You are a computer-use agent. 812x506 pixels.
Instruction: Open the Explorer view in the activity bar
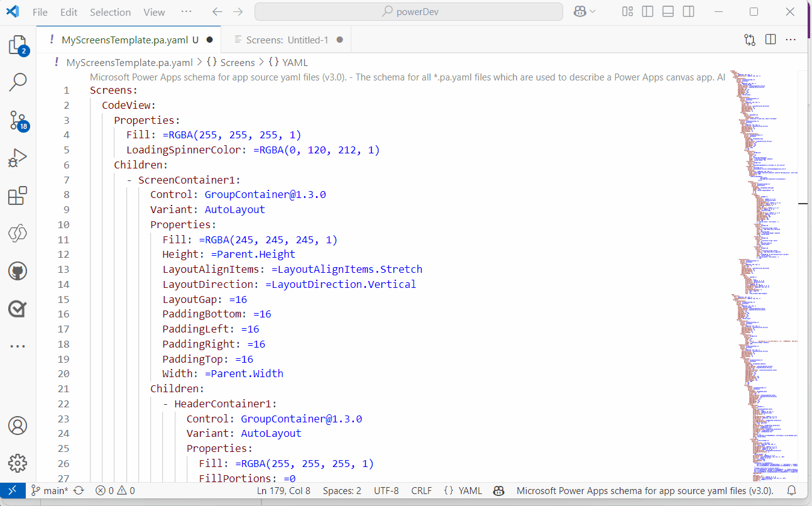coord(18,45)
